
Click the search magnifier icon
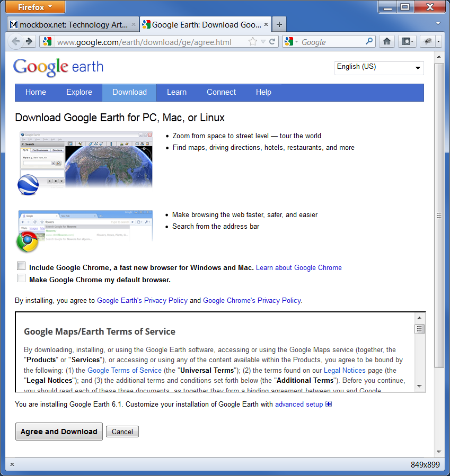pyautogui.click(x=369, y=41)
